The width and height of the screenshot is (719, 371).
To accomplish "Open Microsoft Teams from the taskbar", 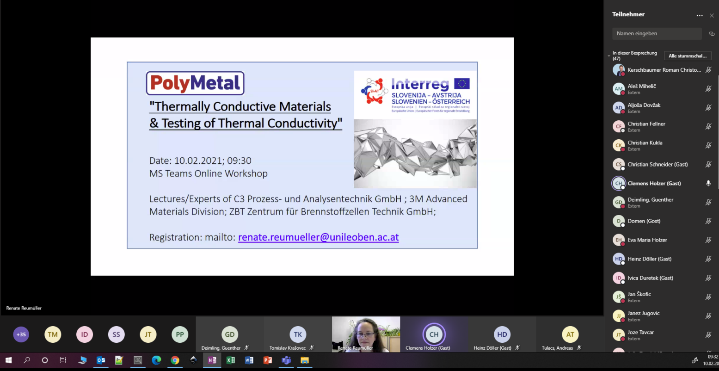I will pos(286,360).
